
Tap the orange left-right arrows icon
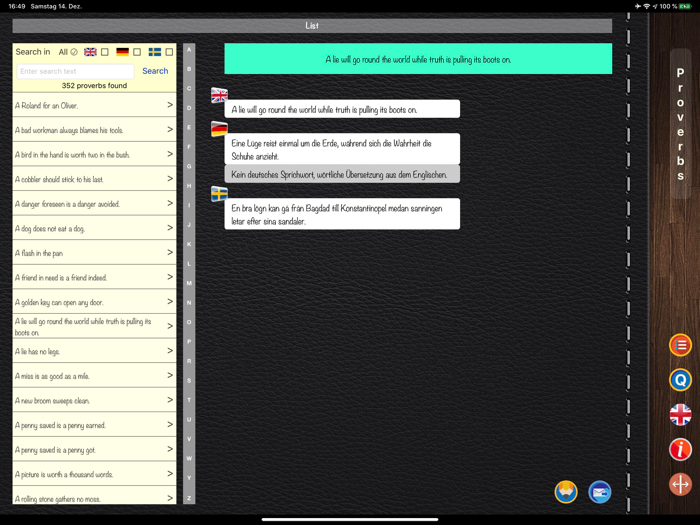click(680, 484)
